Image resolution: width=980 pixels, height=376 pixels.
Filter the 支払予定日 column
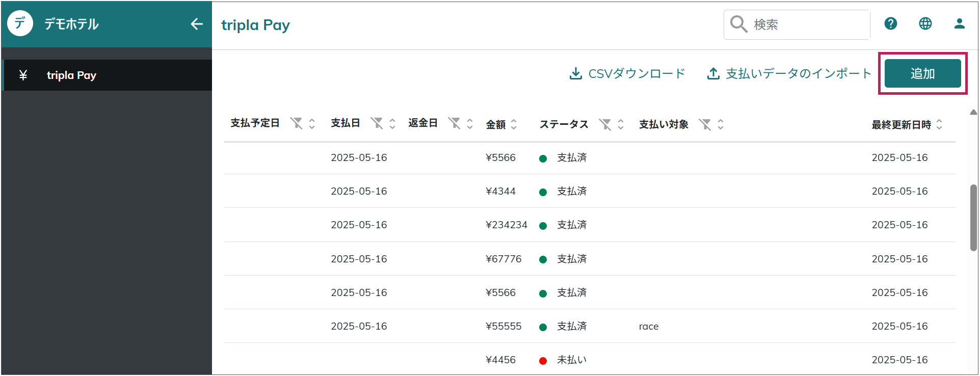[296, 123]
